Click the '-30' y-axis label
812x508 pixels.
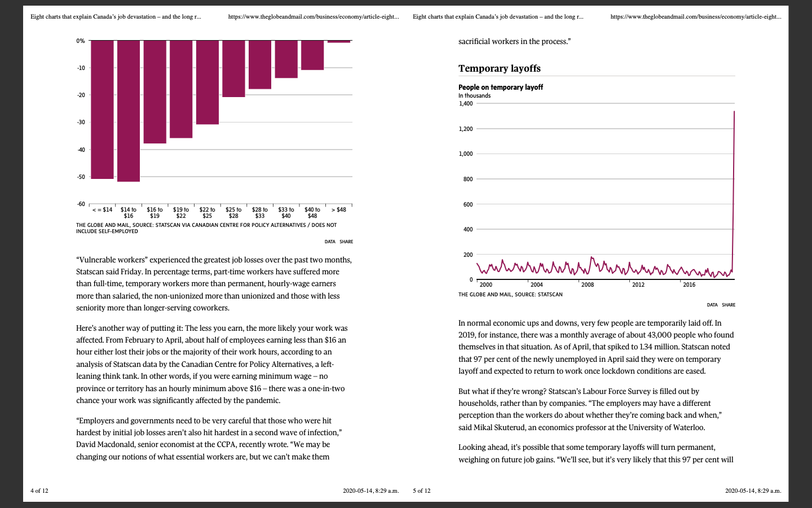81,122
